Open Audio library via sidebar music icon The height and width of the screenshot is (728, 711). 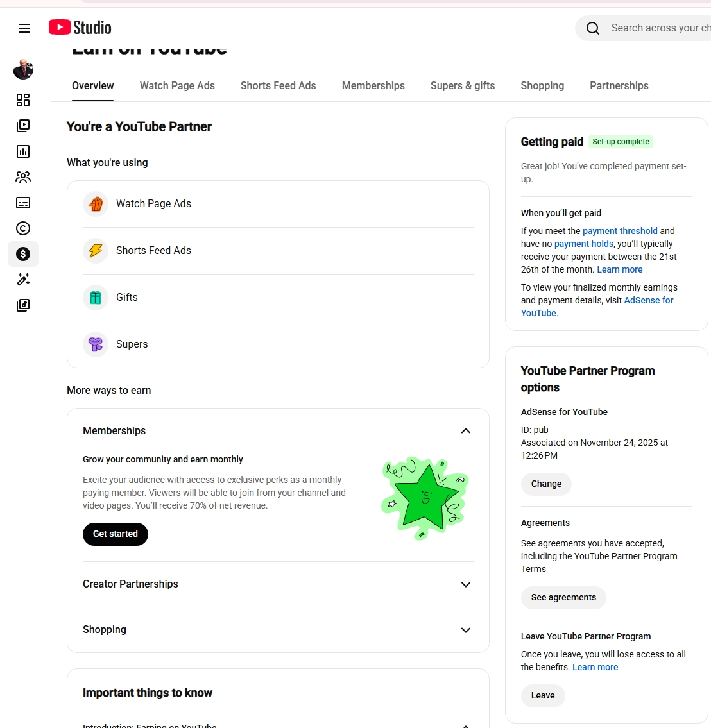[23, 305]
